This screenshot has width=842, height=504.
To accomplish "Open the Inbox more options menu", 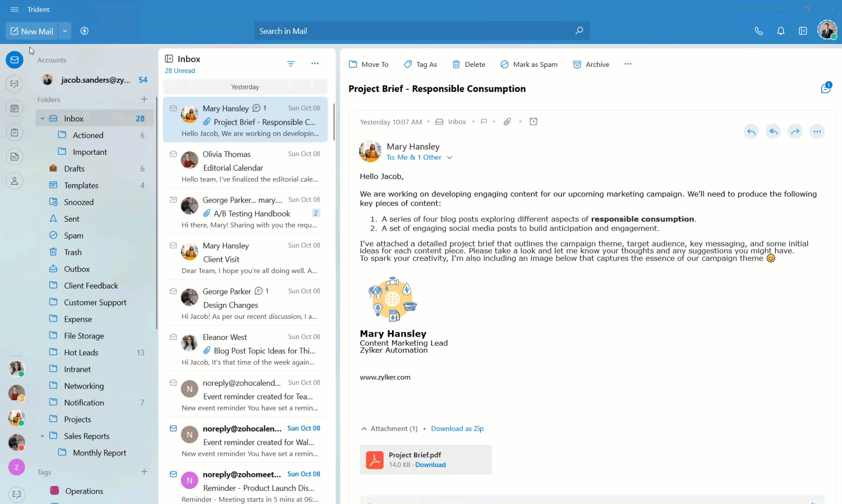I will 315,64.
